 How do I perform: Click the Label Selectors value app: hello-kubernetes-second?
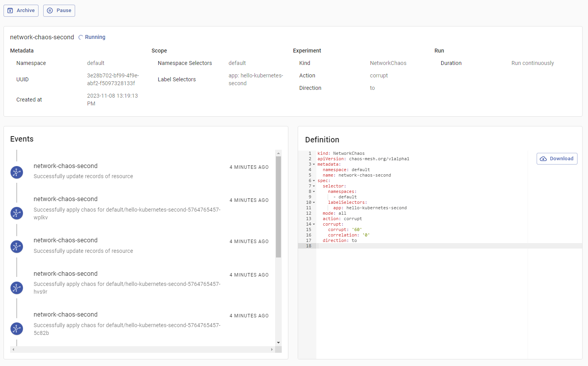pos(256,79)
